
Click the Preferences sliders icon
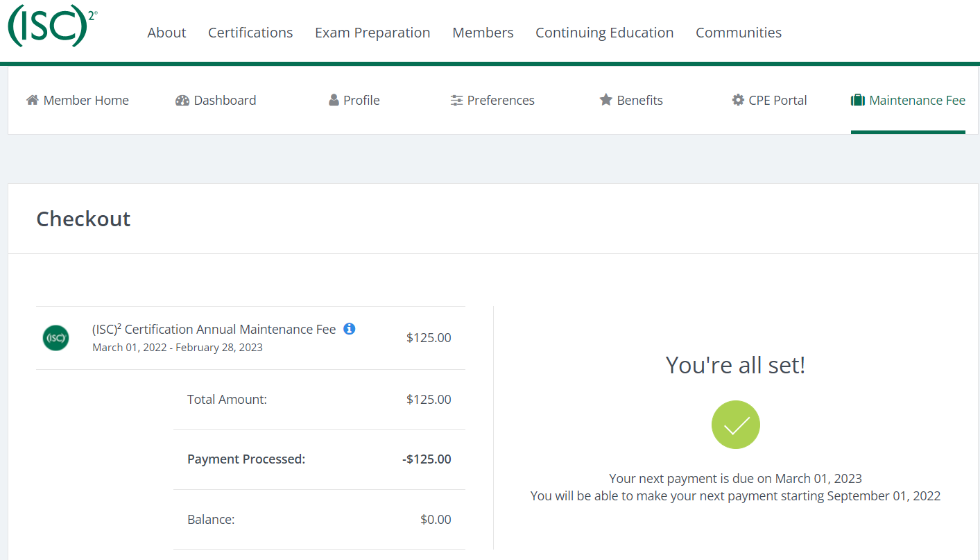click(456, 100)
